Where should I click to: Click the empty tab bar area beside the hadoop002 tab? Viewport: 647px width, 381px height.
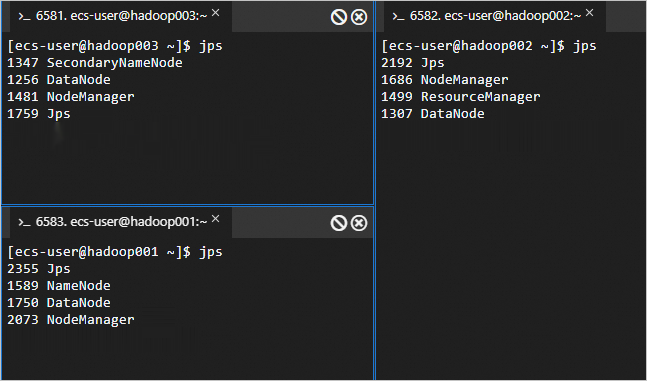[x=626, y=17]
